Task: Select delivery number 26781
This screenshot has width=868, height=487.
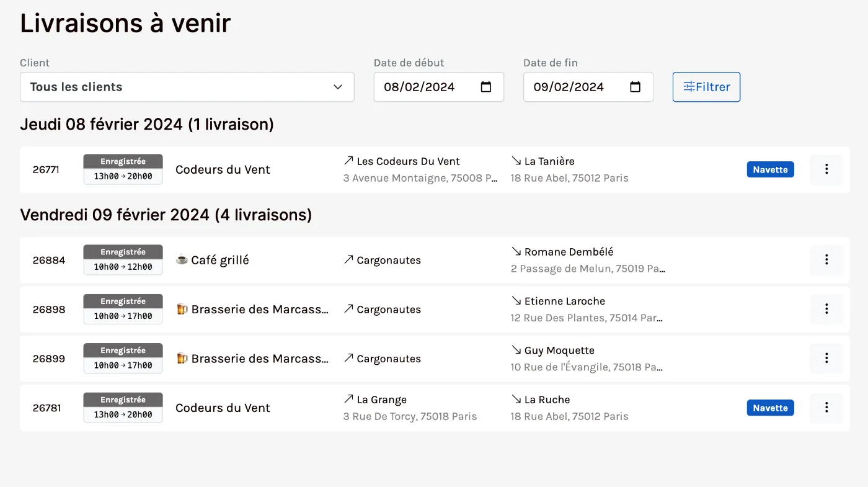Action: 46,408
